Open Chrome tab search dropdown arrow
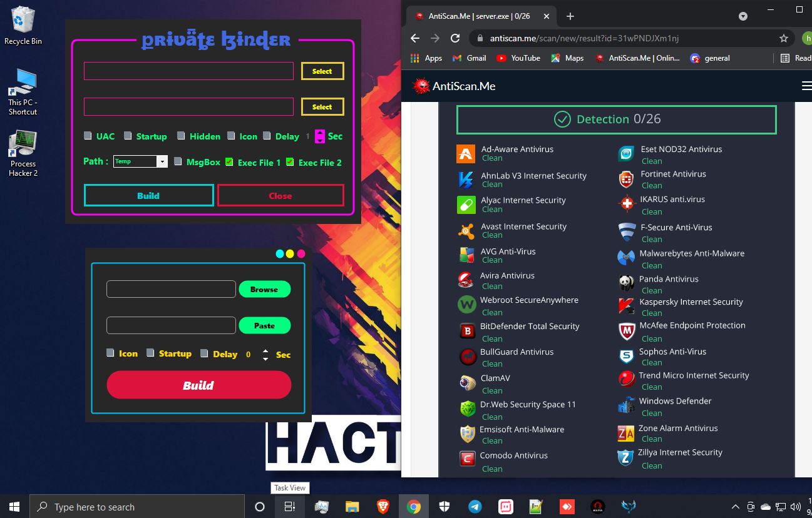The image size is (812, 518). click(743, 16)
